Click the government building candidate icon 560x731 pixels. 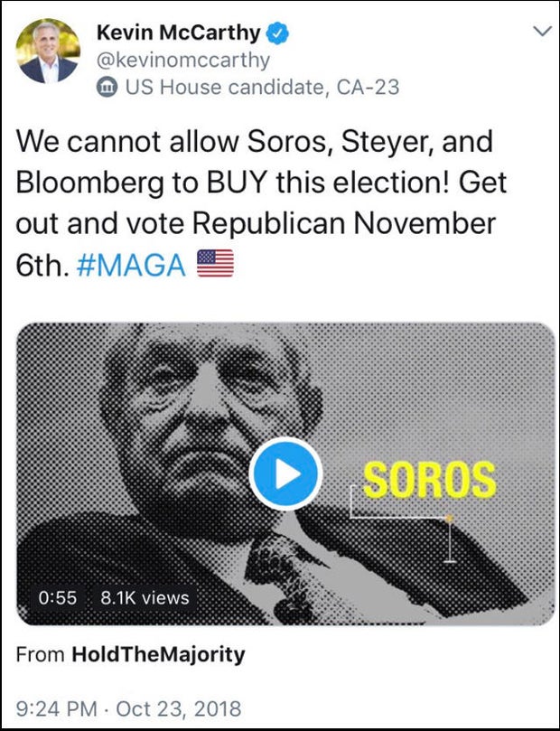tap(107, 88)
